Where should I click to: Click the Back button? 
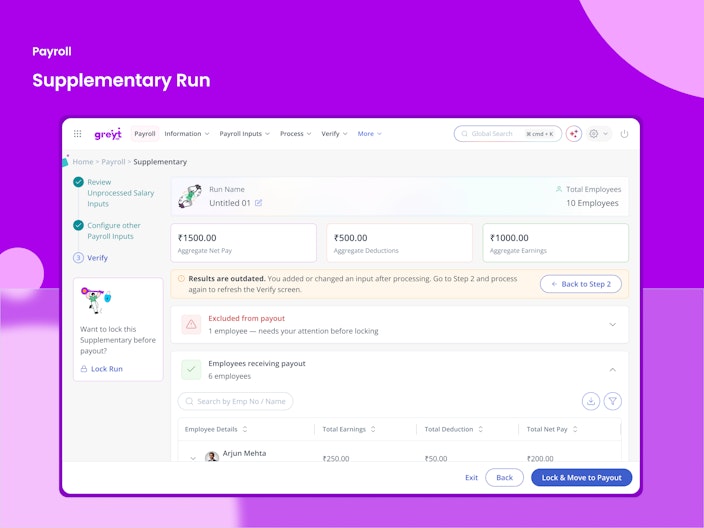pyautogui.click(x=504, y=477)
